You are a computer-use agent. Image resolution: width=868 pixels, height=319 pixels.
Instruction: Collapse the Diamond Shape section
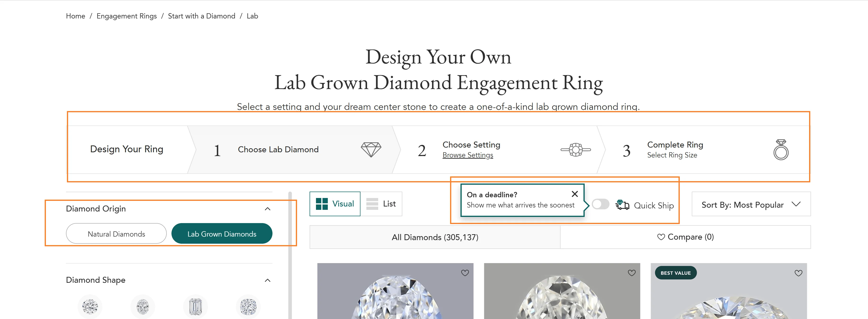click(267, 281)
